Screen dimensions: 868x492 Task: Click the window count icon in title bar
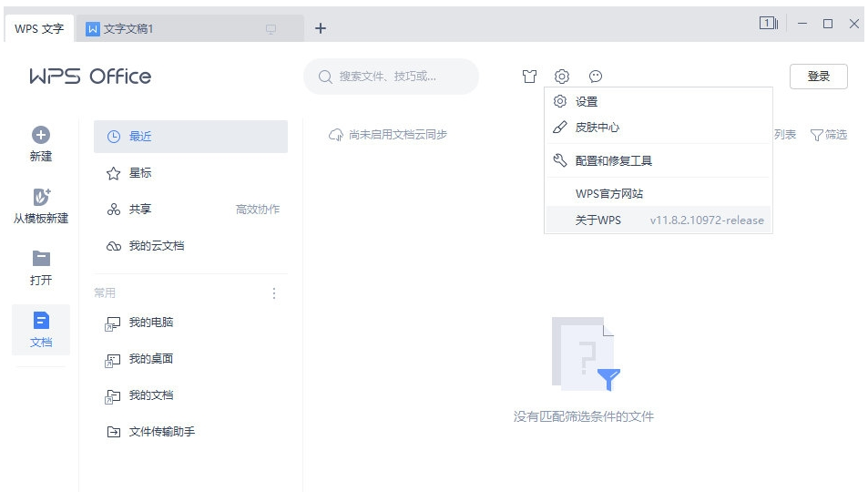pyautogui.click(x=769, y=24)
